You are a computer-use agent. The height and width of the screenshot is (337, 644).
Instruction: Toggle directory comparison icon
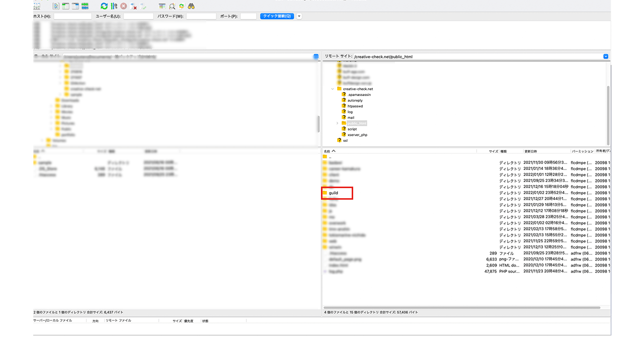point(172,6)
